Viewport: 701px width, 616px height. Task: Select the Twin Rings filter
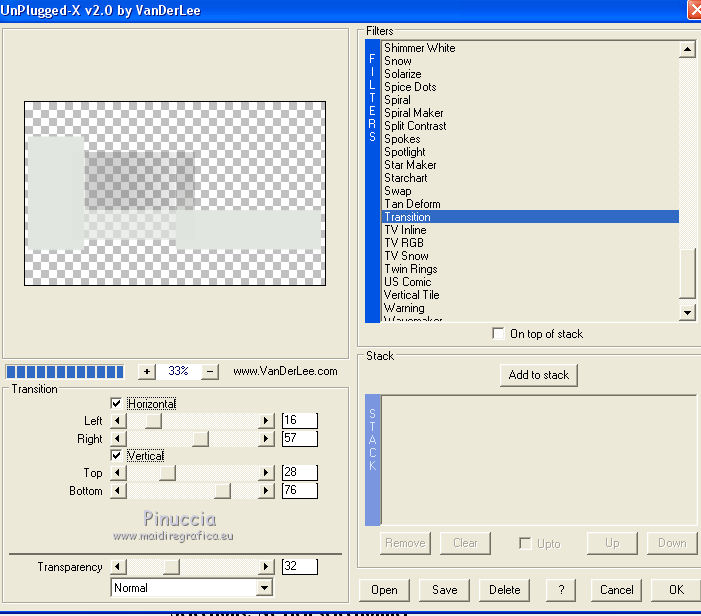(x=410, y=269)
